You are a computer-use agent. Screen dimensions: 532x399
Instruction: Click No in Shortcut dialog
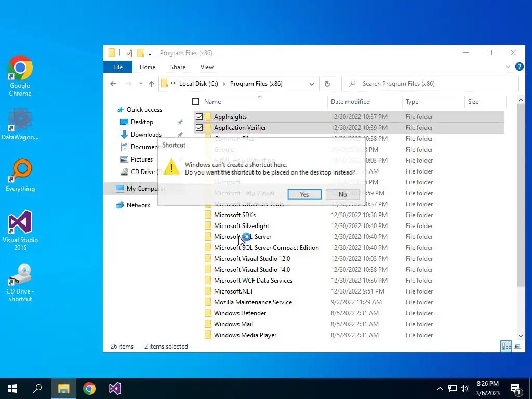pyautogui.click(x=343, y=194)
